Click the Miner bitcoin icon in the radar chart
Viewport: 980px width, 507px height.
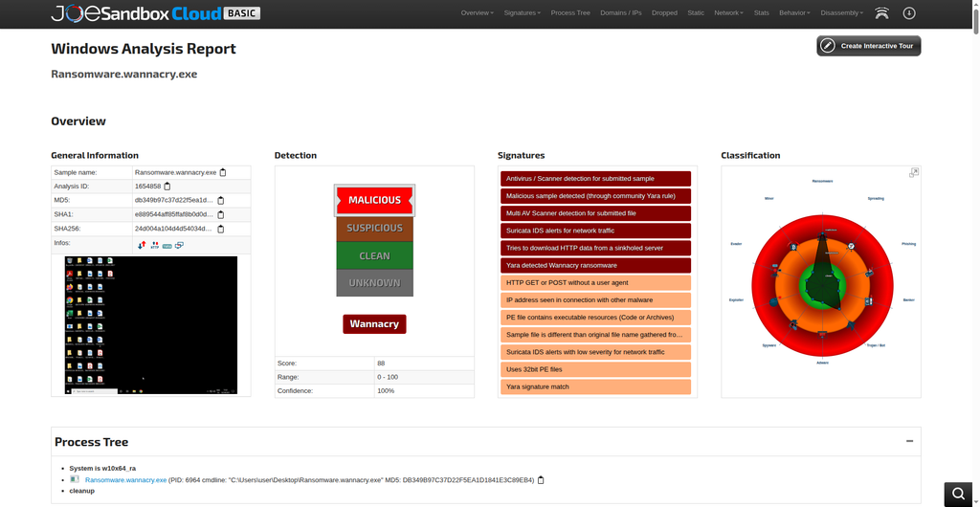click(x=793, y=247)
